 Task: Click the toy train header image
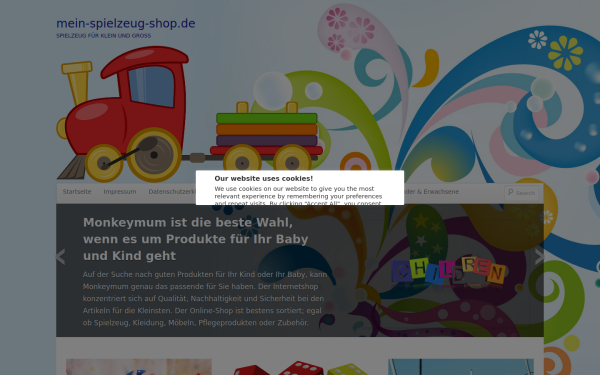[x=190, y=114]
